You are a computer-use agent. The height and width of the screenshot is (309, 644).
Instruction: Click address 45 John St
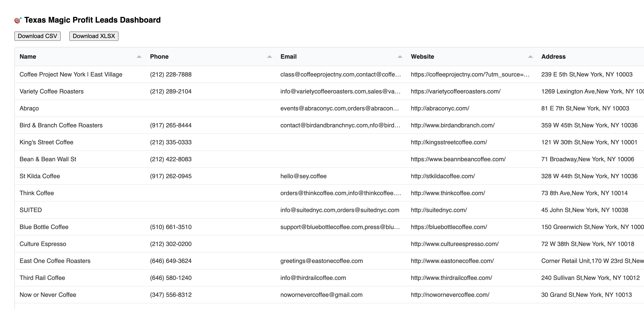tap(584, 210)
